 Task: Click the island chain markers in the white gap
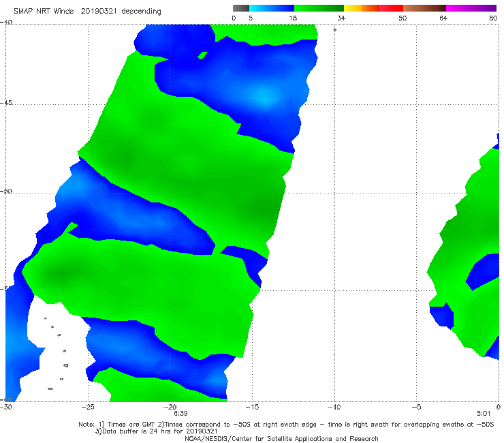(57, 353)
